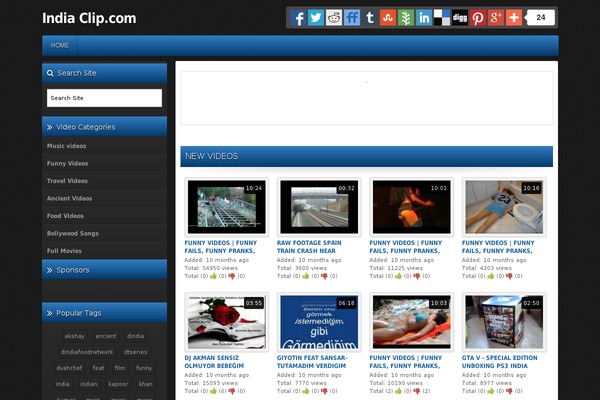Click the share count bubble 24
The height and width of the screenshot is (400, 600).
coord(540,18)
